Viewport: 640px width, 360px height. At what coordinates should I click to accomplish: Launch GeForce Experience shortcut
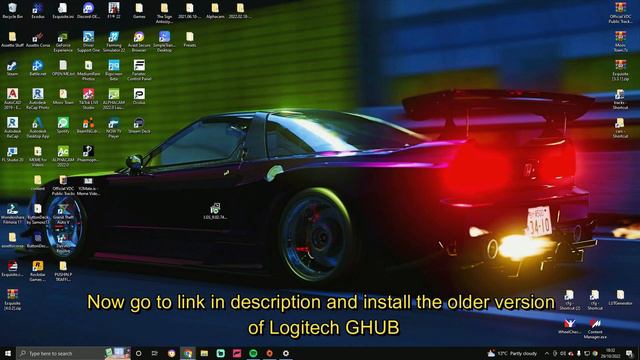[63, 42]
